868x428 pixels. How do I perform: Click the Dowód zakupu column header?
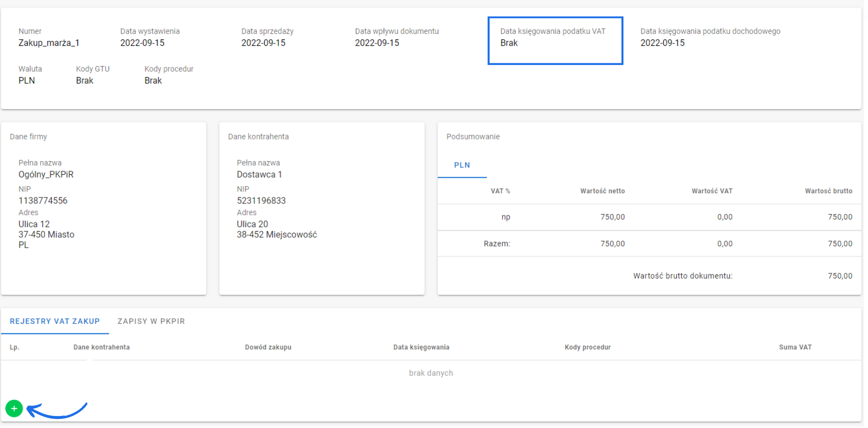coord(268,348)
